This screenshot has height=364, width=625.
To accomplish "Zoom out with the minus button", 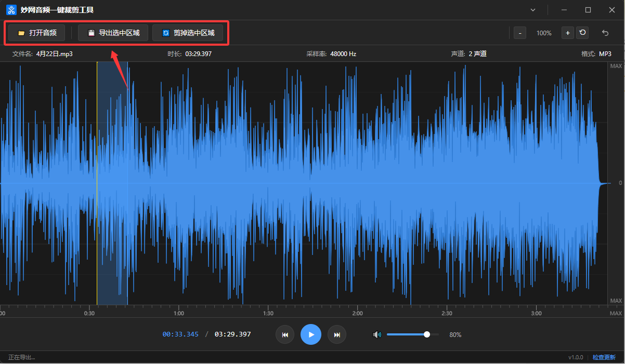I will tap(520, 33).
